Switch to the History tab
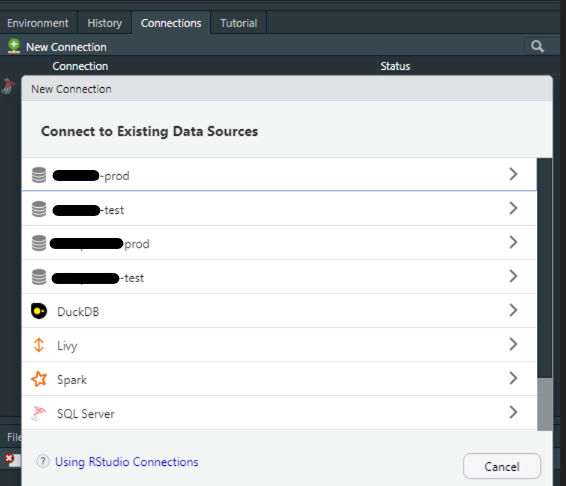Image resolution: width=566 pixels, height=486 pixels. [x=105, y=23]
